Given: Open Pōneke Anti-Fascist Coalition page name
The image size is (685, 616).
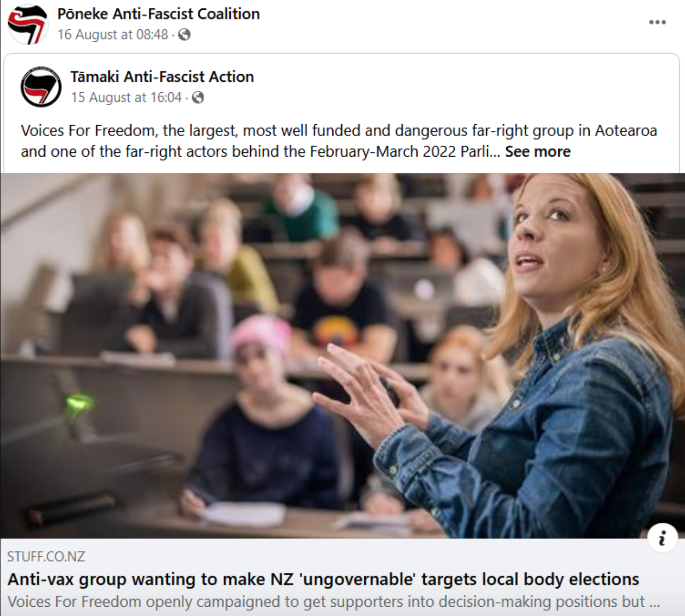Looking at the screenshot, I should pyautogui.click(x=159, y=14).
